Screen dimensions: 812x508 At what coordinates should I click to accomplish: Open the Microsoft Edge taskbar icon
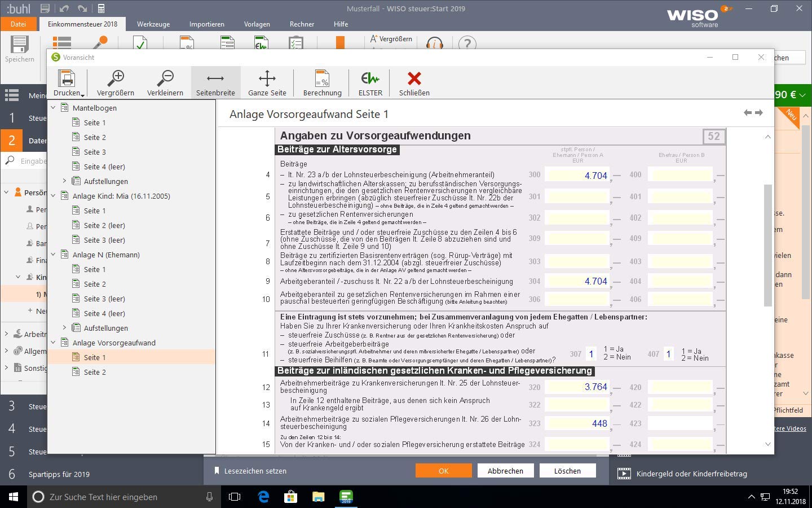(263, 497)
